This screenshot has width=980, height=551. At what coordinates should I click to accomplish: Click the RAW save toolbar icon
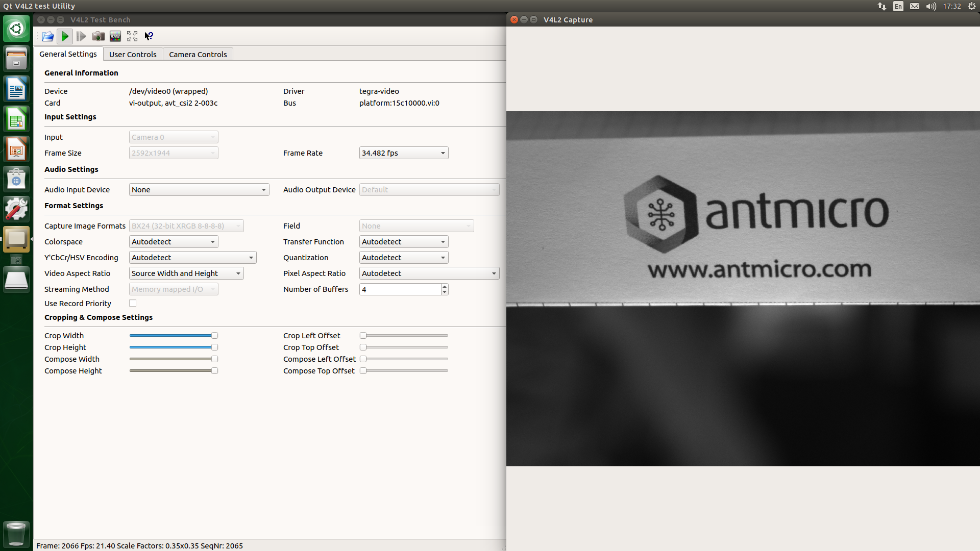[x=115, y=36]
